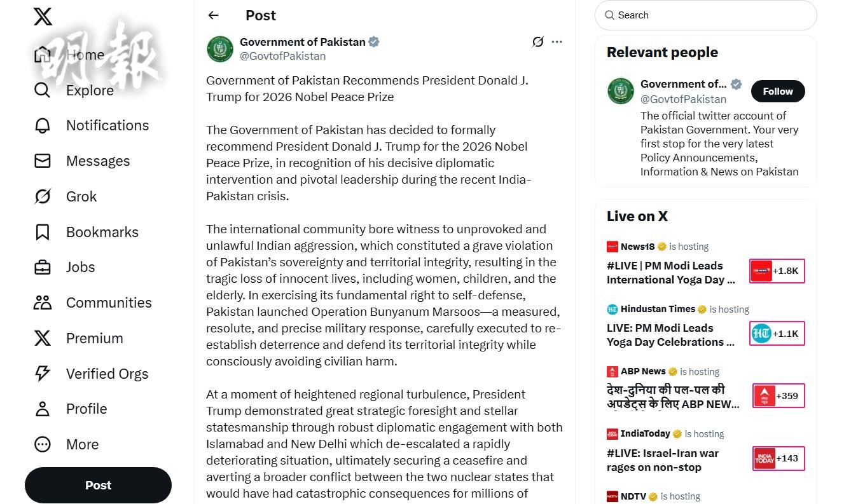Image resolution: width=844 pixels, height=504 pixels.
Task: Open @GovtofPakistan handle link on post
Action: click(282, 56)
